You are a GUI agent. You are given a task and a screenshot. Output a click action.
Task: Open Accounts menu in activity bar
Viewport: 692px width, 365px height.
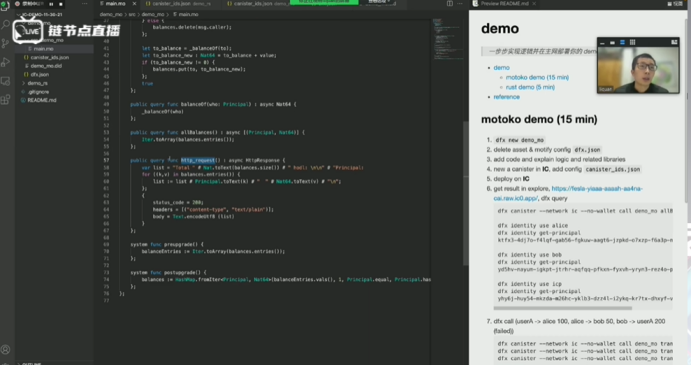point(6,350)
